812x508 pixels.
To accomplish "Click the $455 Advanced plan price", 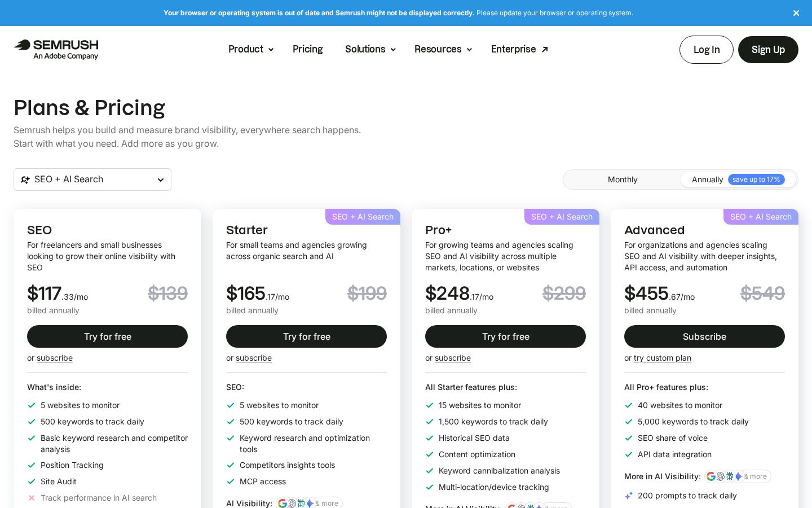I will coord(659,294).
